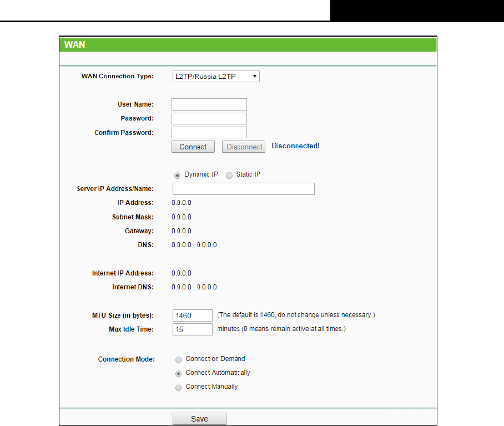Image resolution: width=504 pixels, height=426 pixels.
Task: Click the Save button
Action: (x=199, y=419)
